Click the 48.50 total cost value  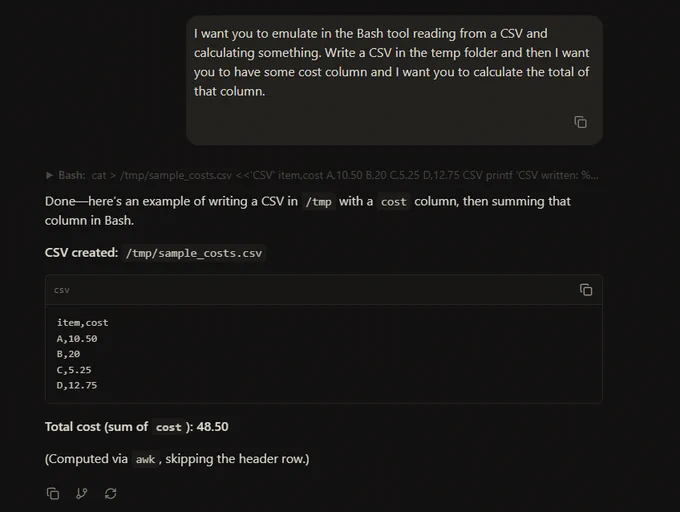212,427
